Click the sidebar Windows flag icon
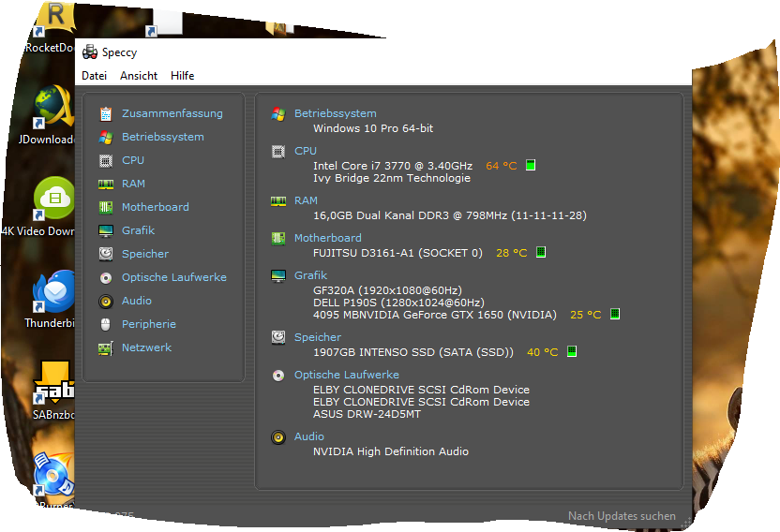 coord(105,138)
